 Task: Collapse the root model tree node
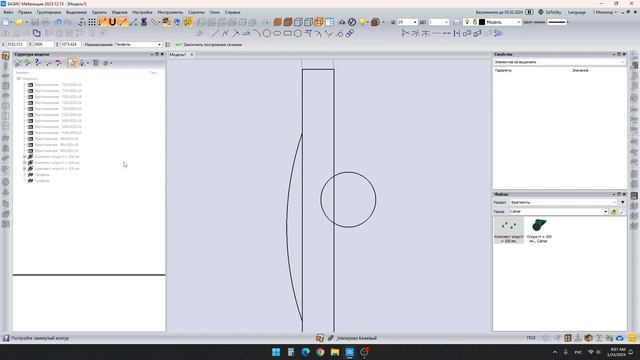[18, 78]
